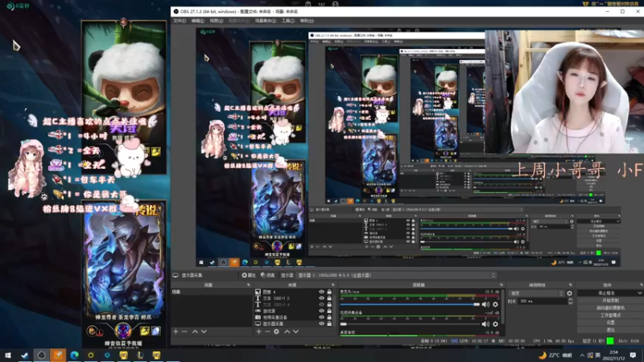Open transition properties gear icon
The height and width of the screenshot is (362, 644).
click(569, 294)
